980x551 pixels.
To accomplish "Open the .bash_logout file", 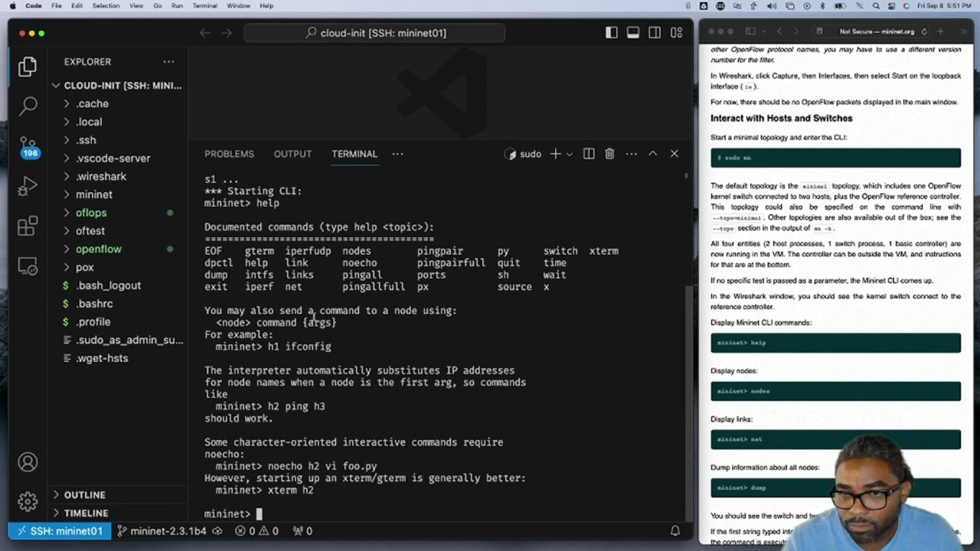I will tap(119, 285).
